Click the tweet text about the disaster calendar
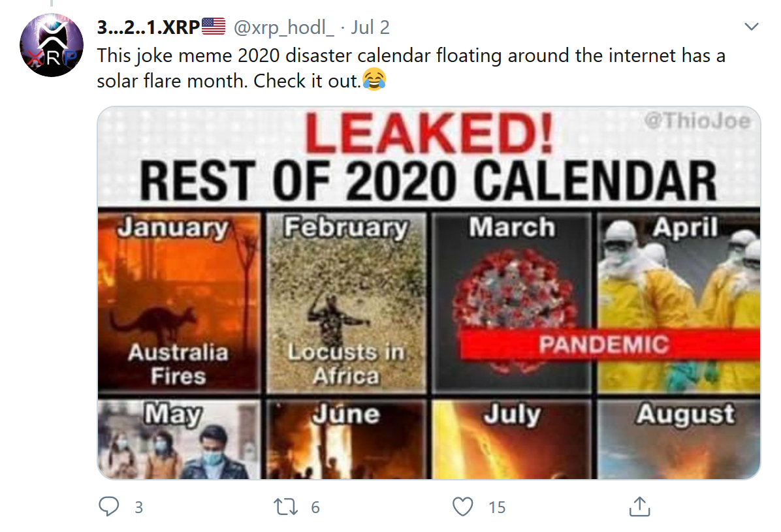 411,68
